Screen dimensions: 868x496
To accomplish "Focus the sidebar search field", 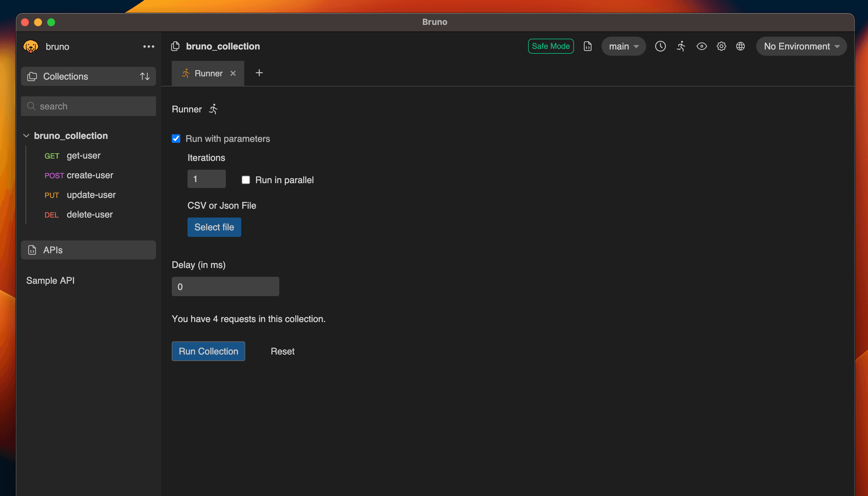I will 88,106.
